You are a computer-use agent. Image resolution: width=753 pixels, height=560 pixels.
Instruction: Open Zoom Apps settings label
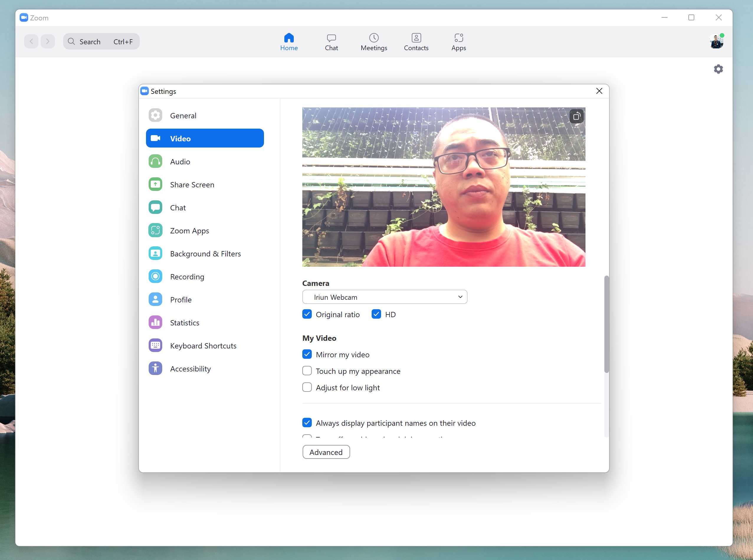[189, 231]
